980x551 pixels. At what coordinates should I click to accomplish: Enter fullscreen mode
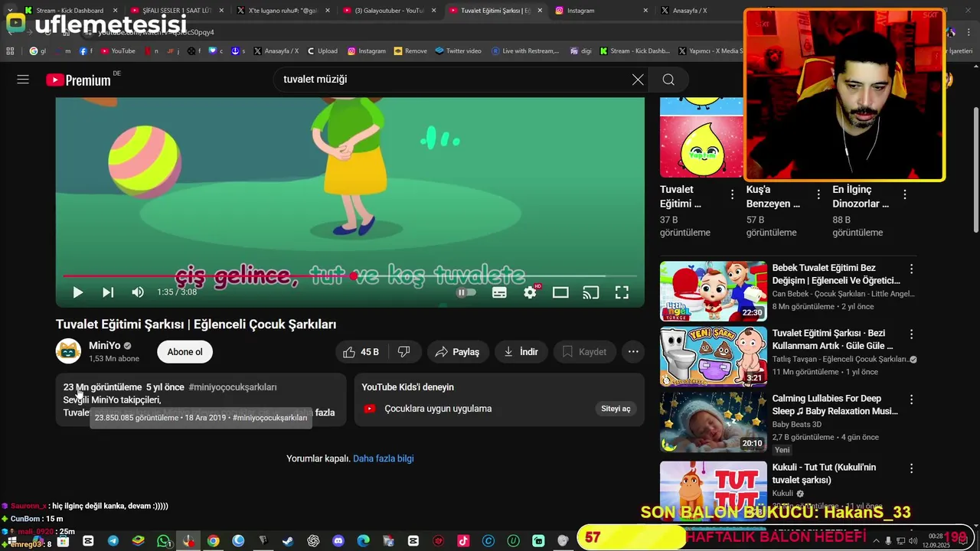point(622,292)
